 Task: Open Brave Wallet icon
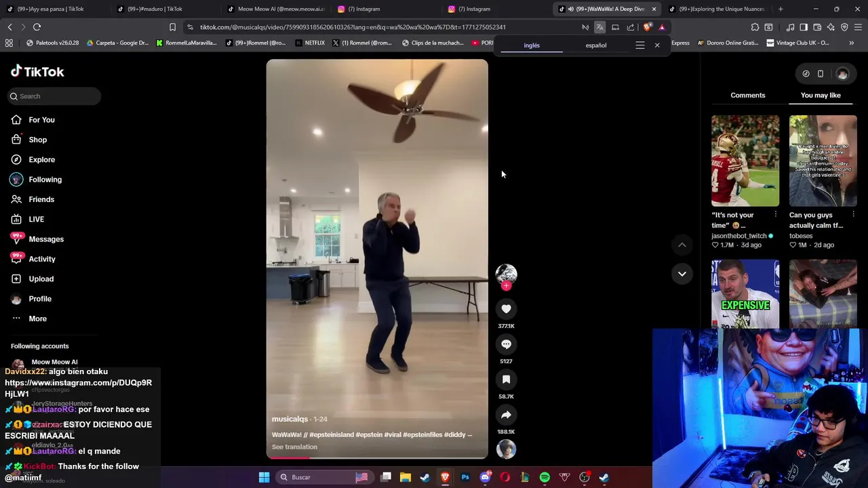[817, 27]
